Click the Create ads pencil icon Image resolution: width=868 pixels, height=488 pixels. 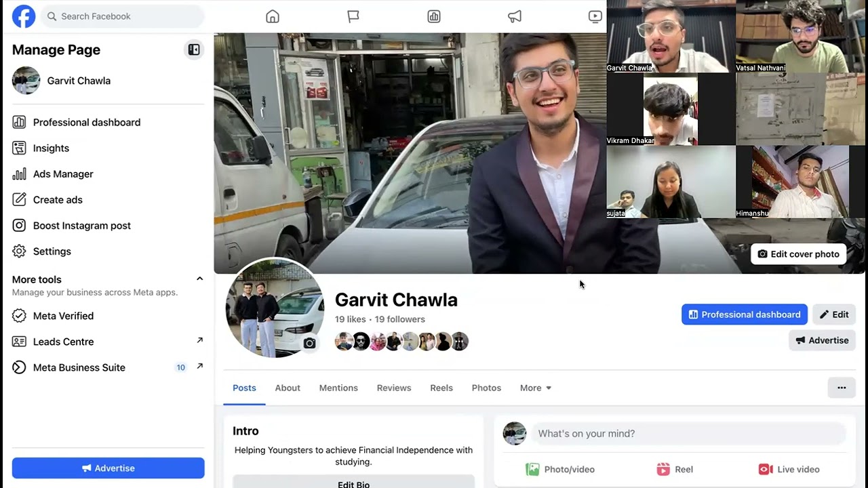(20, 200)
